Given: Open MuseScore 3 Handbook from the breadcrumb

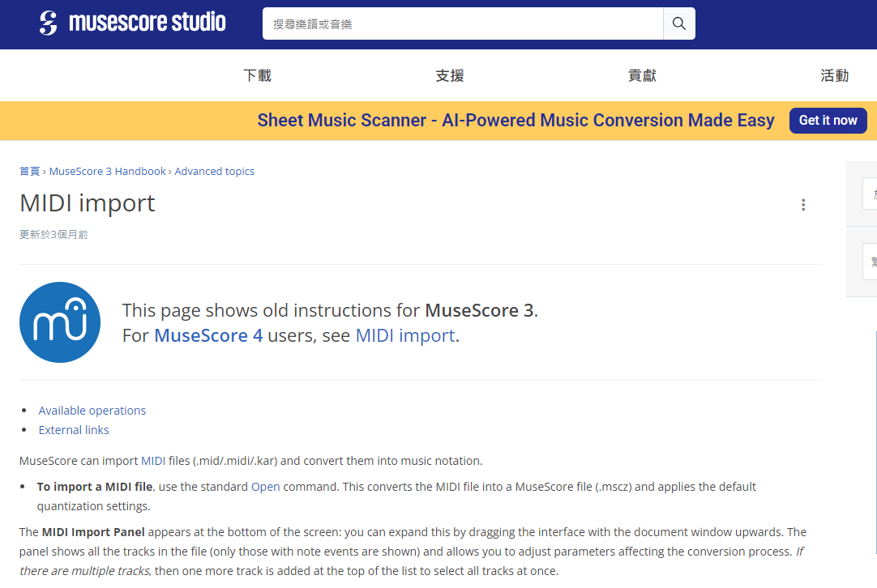Looking at the screenshot, I should pyautogui.click(x=107, y=171).
